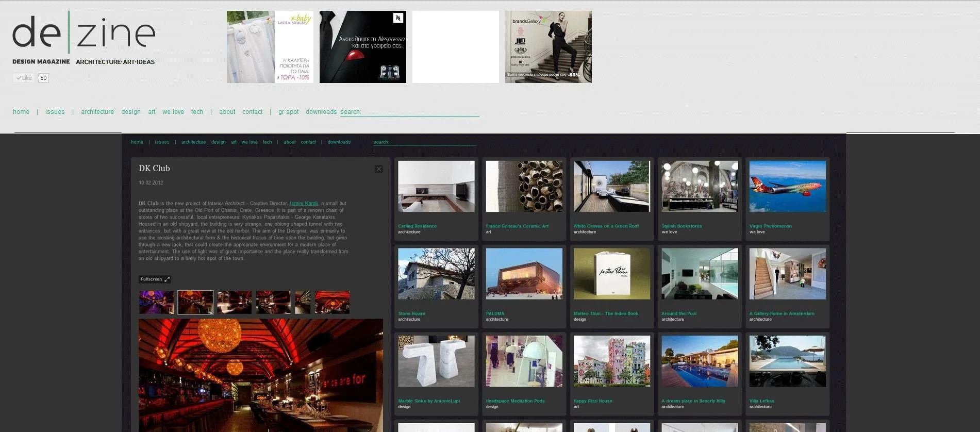The height and width of the screenshot is (432, 980).
Task: Open 'contact' in the light top navigation
Action: pyautogui.click(x=253, y=112)
